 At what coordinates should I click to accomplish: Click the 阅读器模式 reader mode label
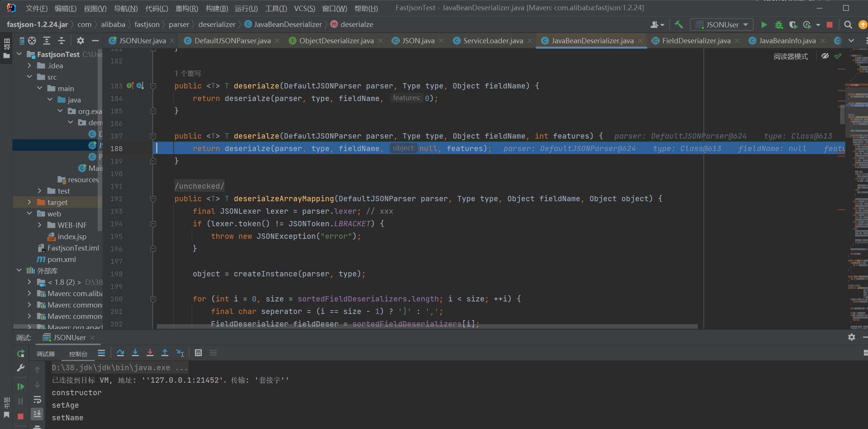point(790,57)
